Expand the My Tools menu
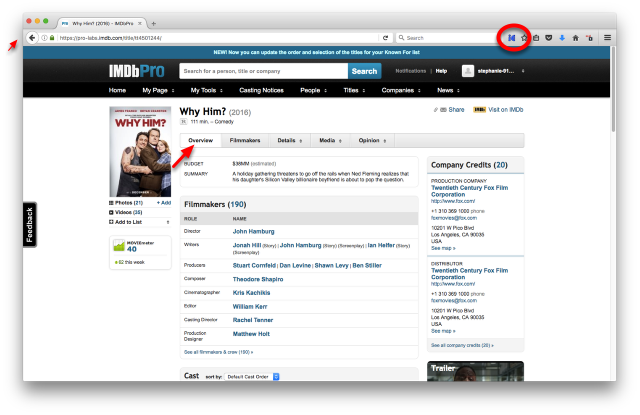The height and width of the screenshot is (415, 640). point(207,90)
